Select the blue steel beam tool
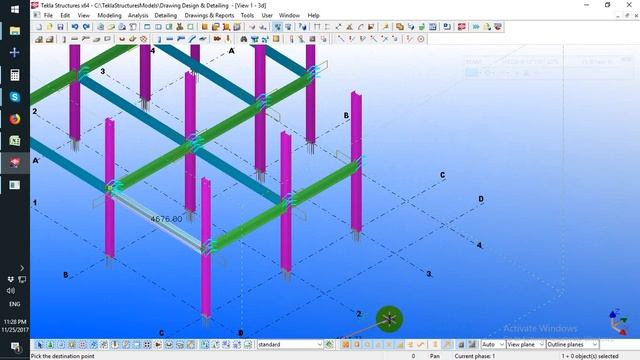Viewport: 640px width, 360px height. pos(170,39)
